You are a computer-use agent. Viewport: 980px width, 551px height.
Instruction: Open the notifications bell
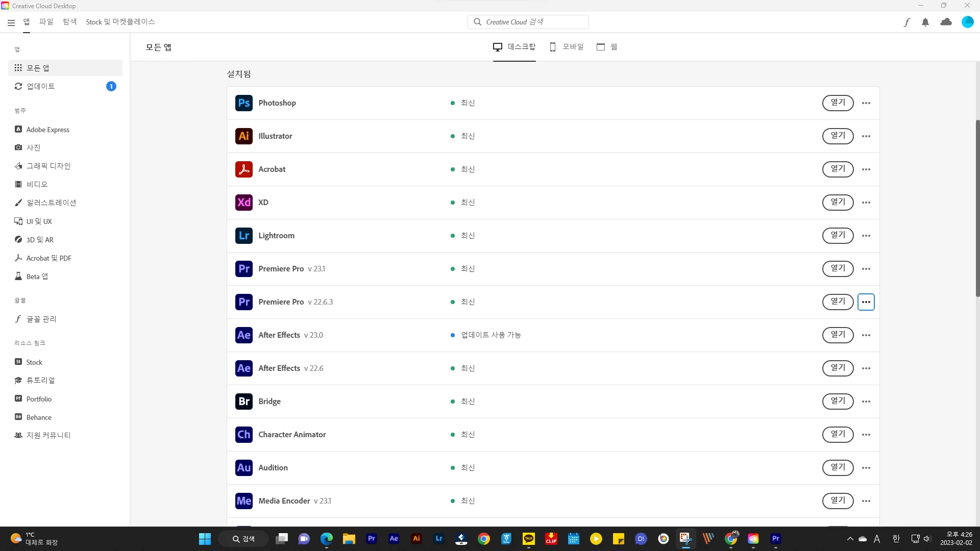(925, 22)
